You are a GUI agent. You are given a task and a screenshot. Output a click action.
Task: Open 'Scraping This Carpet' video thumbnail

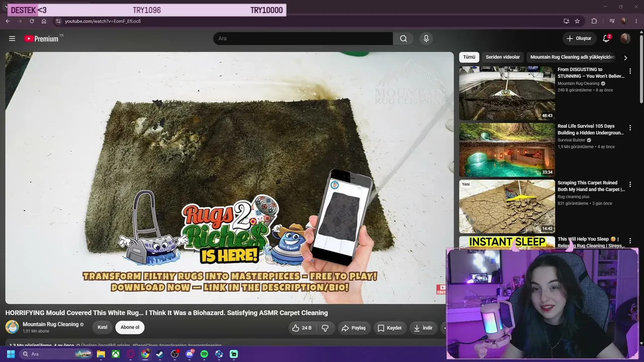[507, 206]
